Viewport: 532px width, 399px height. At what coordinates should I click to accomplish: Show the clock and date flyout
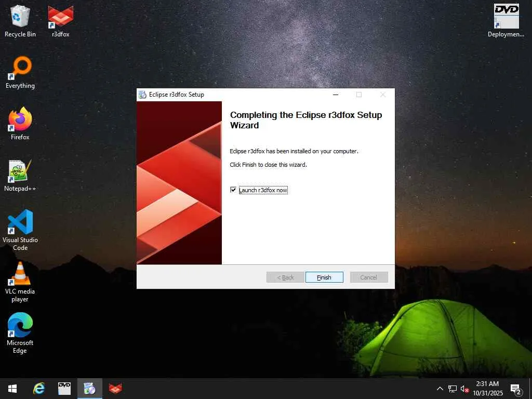click(x=488, y=389)
